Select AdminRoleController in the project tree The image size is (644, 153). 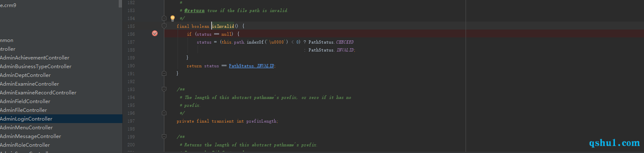[25, 145]
